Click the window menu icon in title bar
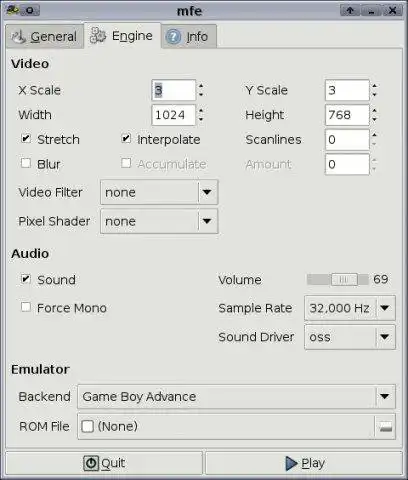The width and height of the screenshot is (408, 480). (13, 10)
